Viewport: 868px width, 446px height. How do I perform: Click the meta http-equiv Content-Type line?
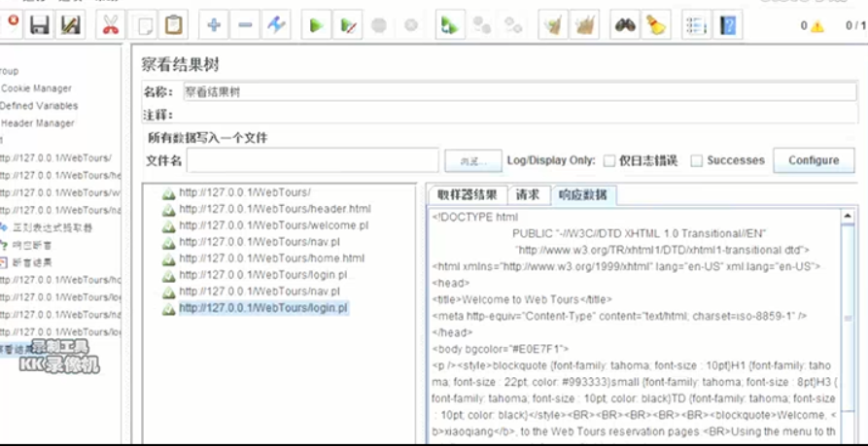coord(619,316)
